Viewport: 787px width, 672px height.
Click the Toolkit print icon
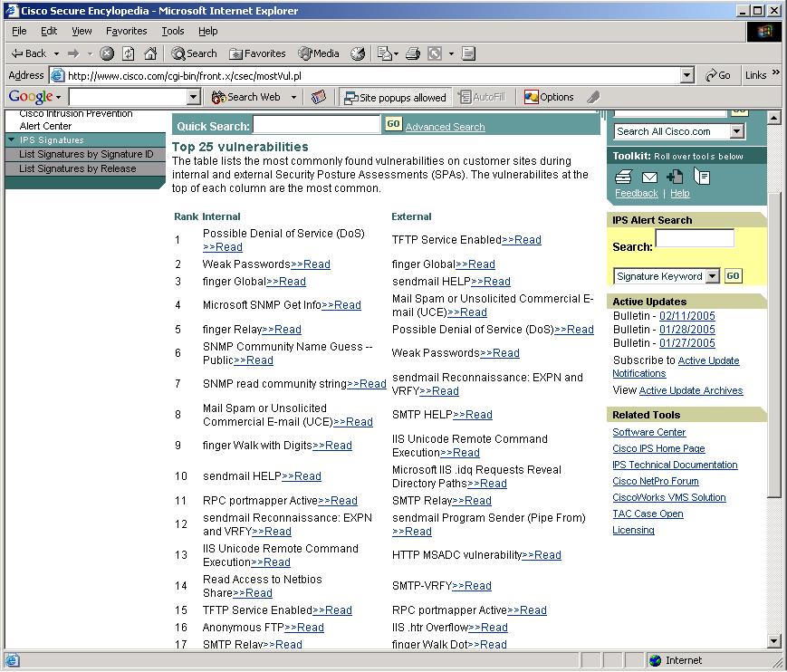(x=624, y=177)
